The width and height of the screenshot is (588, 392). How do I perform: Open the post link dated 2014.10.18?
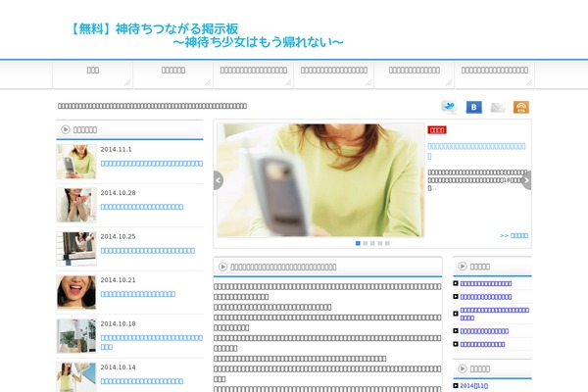(x=152, y=342)
